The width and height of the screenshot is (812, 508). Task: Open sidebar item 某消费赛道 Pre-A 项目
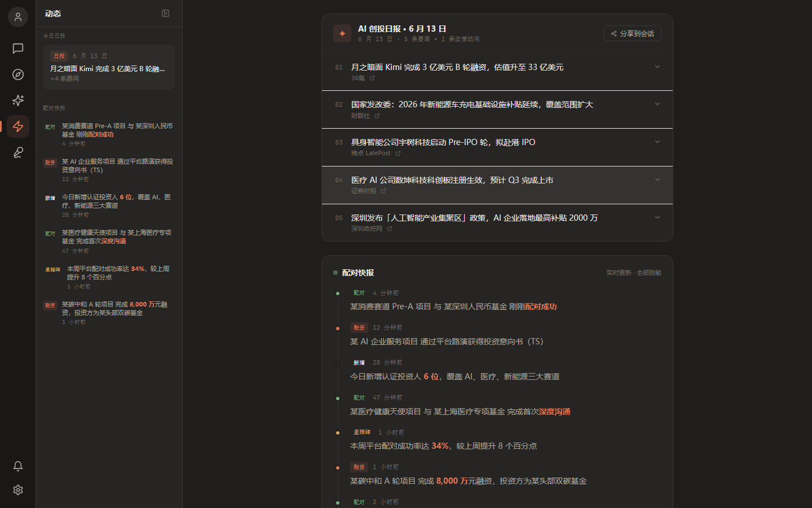(109, 134)
